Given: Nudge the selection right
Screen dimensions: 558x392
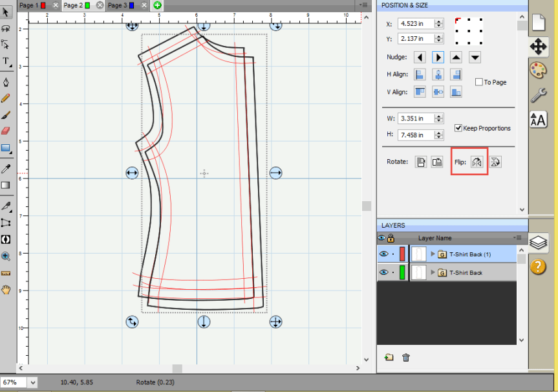Looking at the screenshot, I should (x=438, y=57).
